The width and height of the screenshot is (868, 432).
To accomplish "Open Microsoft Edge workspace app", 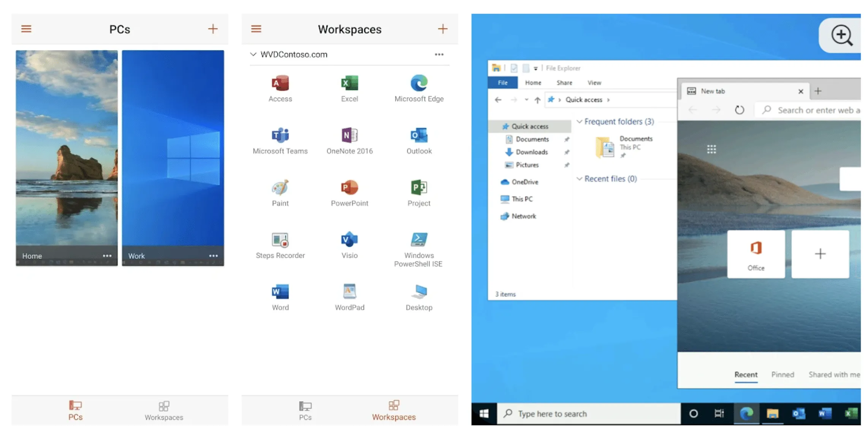I will coord(419,88).
